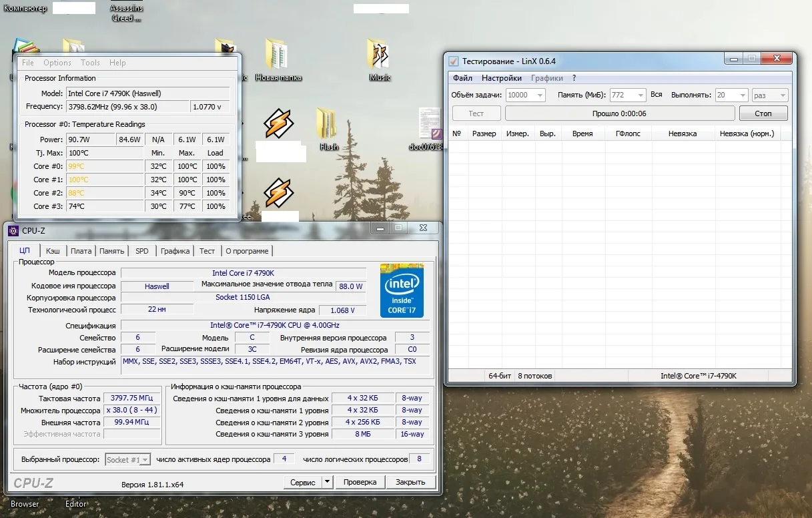The image size is (812, 518).
Task: Click the LinX checkmark title bar icon
Action: click(454, 61)
